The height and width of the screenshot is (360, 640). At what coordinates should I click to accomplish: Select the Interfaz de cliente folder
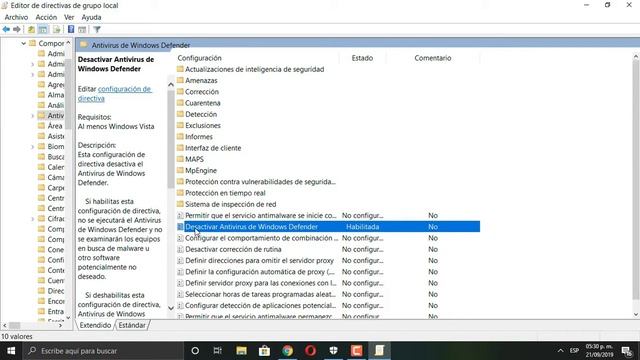(209, 148)
